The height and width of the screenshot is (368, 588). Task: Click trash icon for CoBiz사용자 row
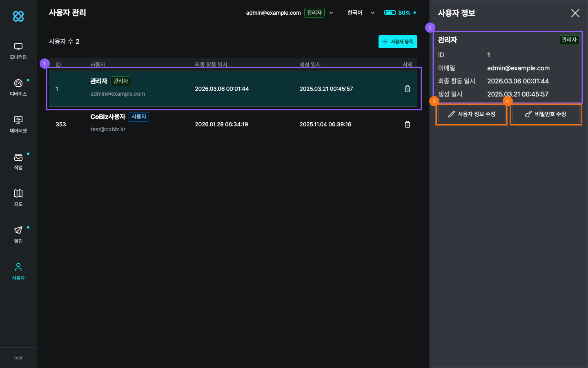click(x=407, y=124)
